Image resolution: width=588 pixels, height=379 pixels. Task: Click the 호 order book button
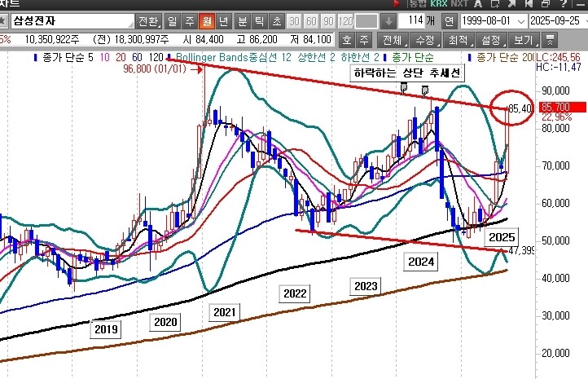347,40
